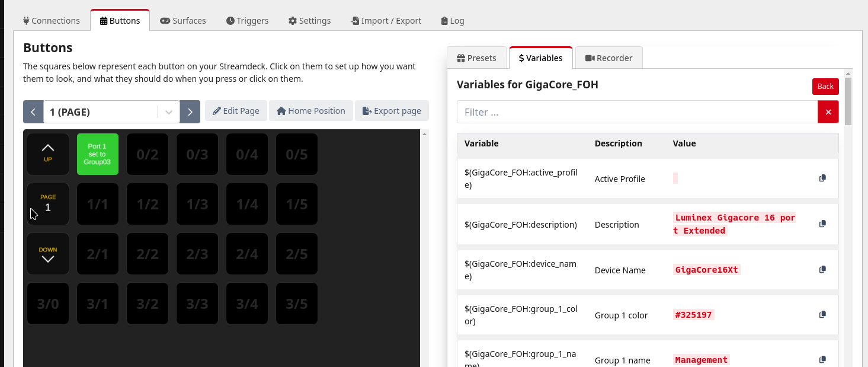Copy the group_1_color variable

pos(822,315)
